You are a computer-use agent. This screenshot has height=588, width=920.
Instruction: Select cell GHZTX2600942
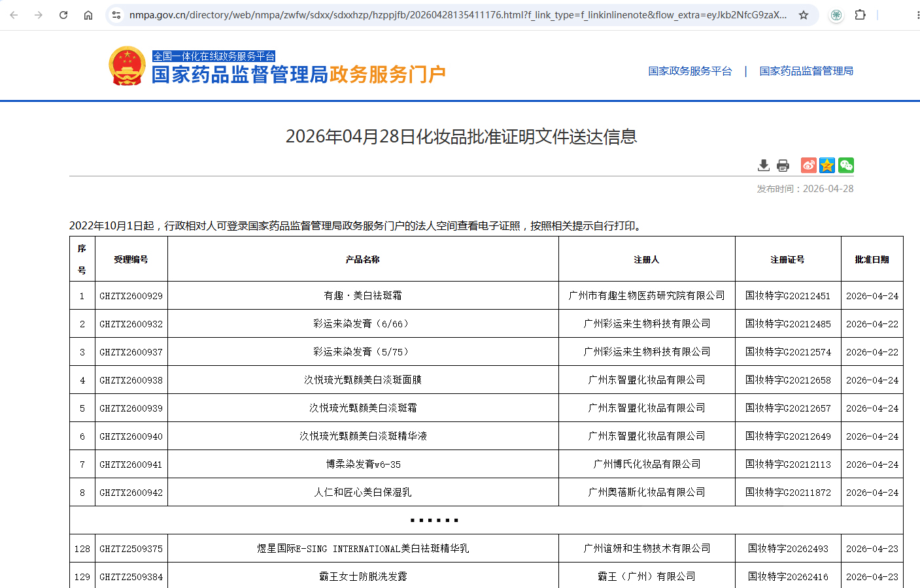131,493
